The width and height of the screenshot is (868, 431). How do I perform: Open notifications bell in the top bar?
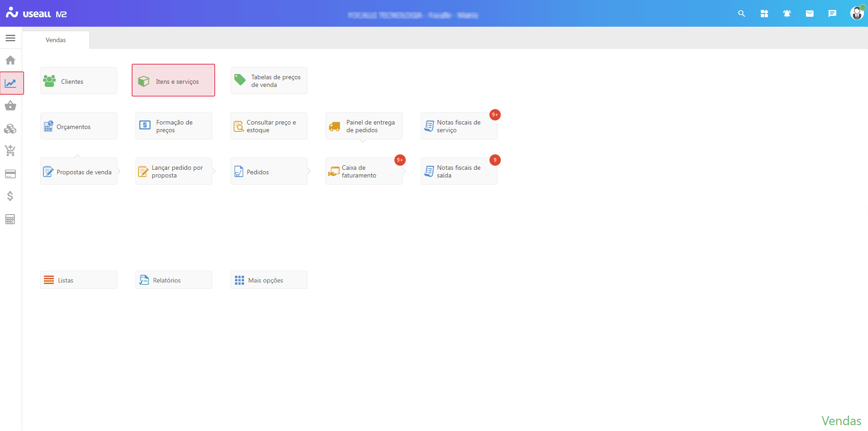787,14
